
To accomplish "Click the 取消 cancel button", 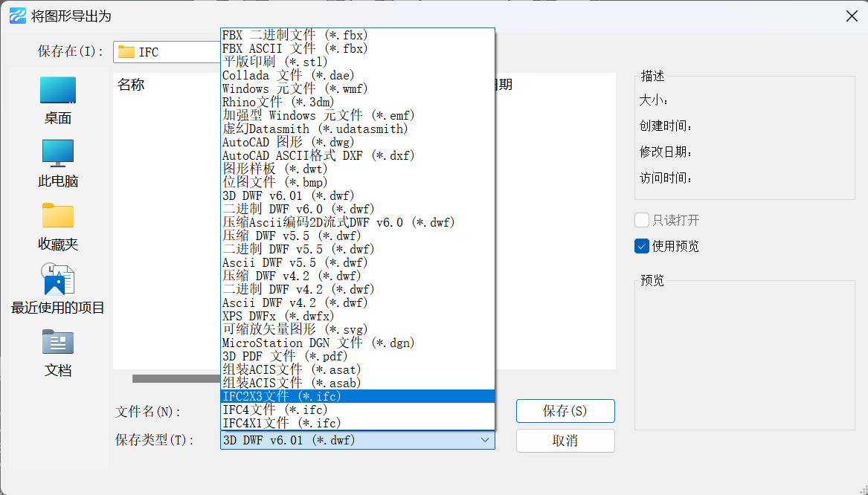I will pyautogui.click(x=565, y=441).
